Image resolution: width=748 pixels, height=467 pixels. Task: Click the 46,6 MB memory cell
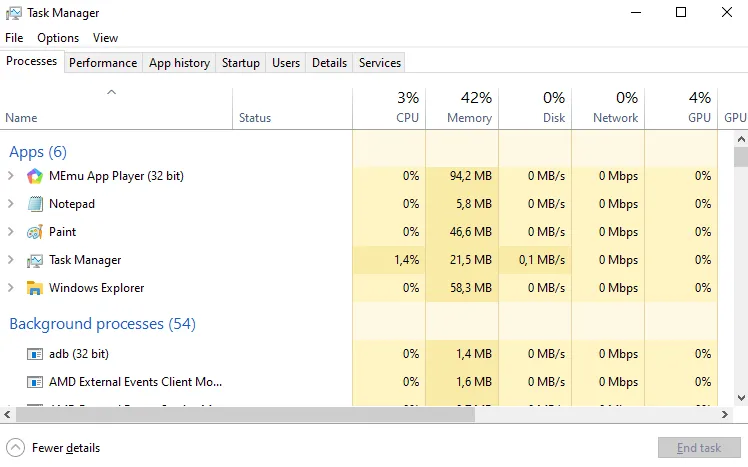tap(462, 232)
